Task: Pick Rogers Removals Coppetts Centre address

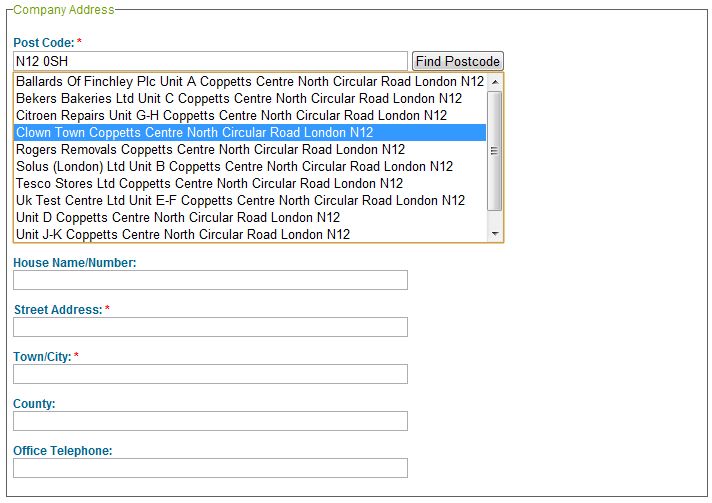Action: click(x=250, y=149)
